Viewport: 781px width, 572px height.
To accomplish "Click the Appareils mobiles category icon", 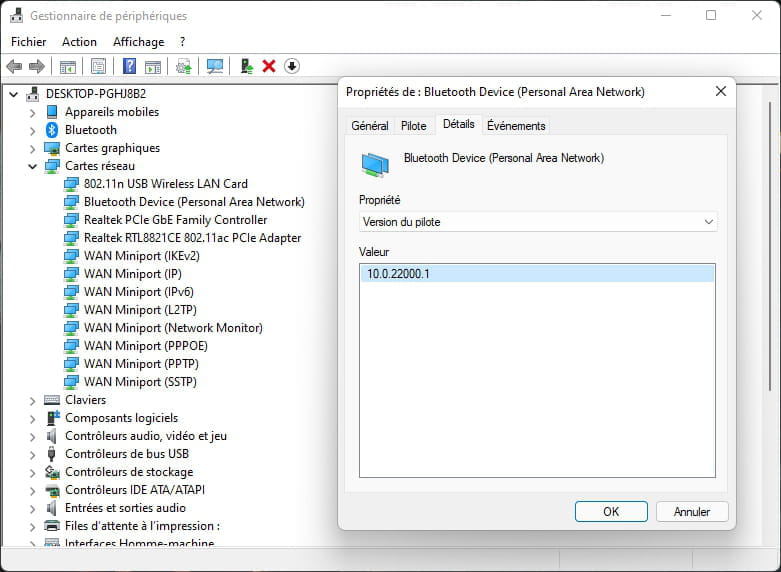I will (x=52, y=112).
